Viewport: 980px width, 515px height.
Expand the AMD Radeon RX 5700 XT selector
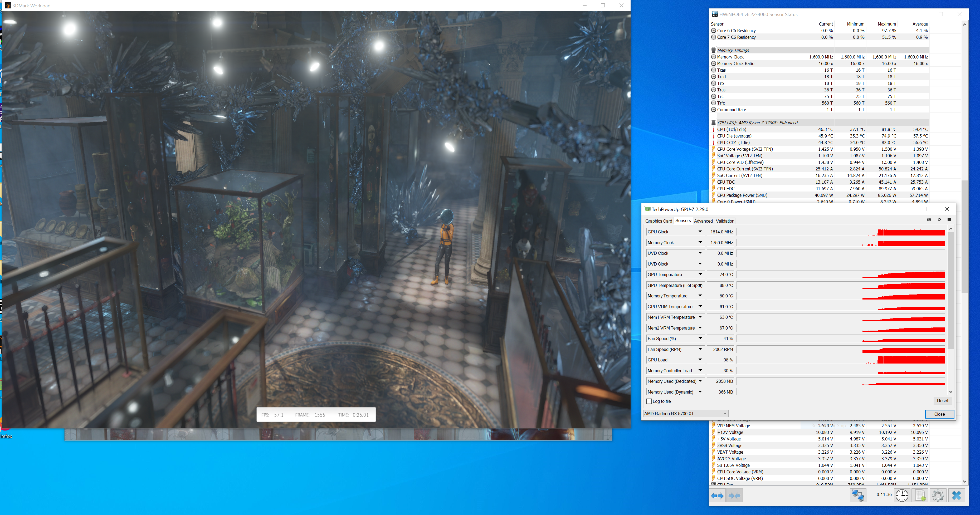725,413
